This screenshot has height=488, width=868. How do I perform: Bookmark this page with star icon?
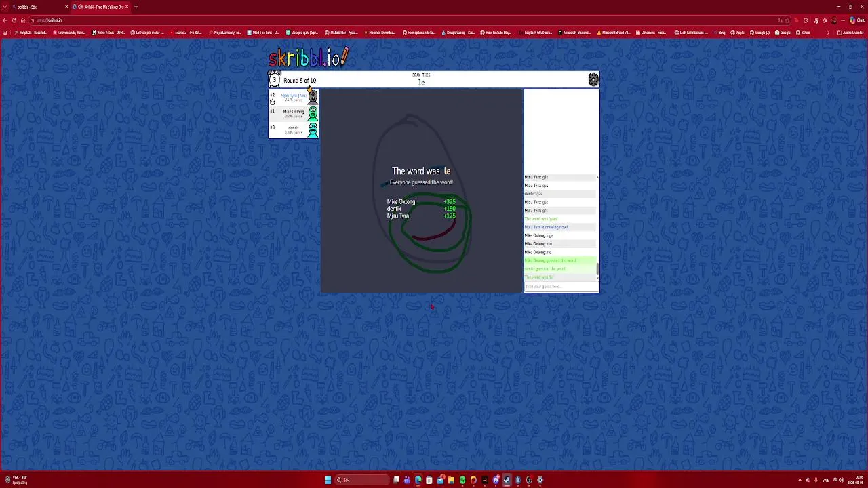pyautogui.click(x=788, y=20)
